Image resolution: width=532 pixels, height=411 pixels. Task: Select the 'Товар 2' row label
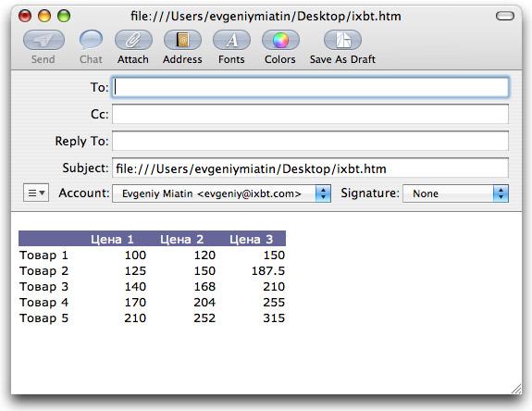pos(44,271)
